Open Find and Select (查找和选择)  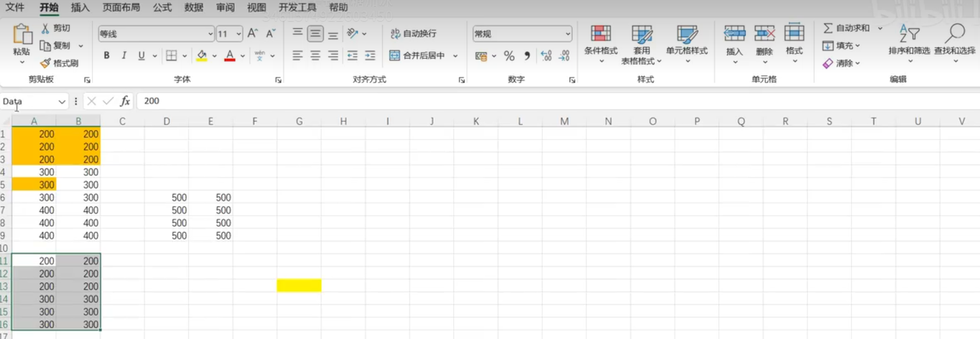(x=955, y=44)
